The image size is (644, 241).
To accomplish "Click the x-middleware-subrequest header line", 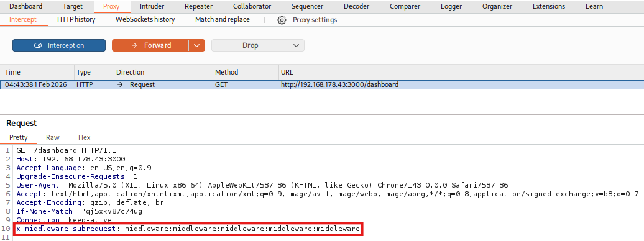I will tap(188, 229).
